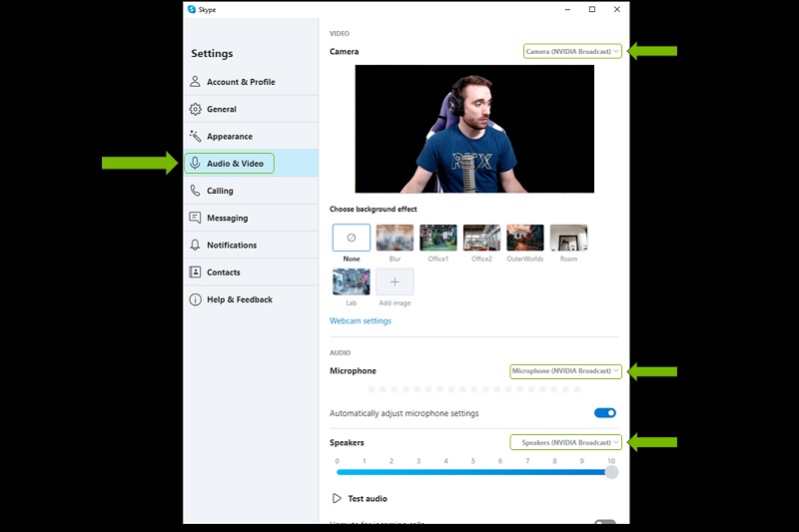Toggle automatically adjust microphone settings

tap(605, 413)
